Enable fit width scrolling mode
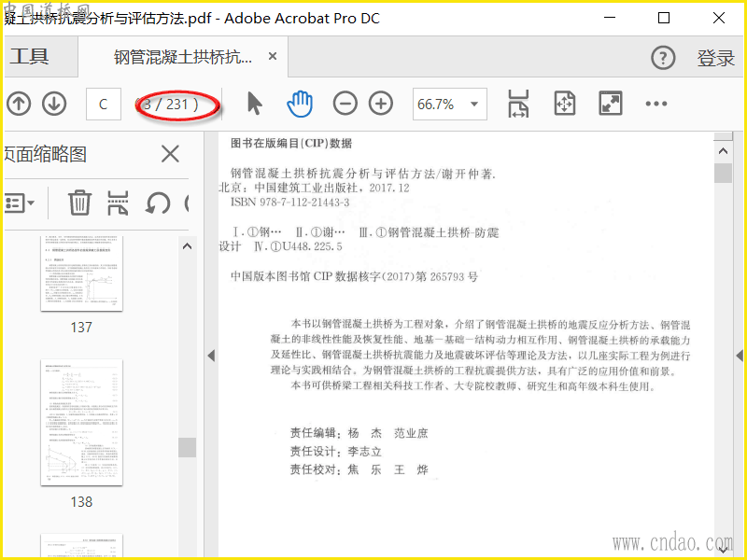Image resolution: width=747 pixels, height=560 pixels. [x=518, y=104]
